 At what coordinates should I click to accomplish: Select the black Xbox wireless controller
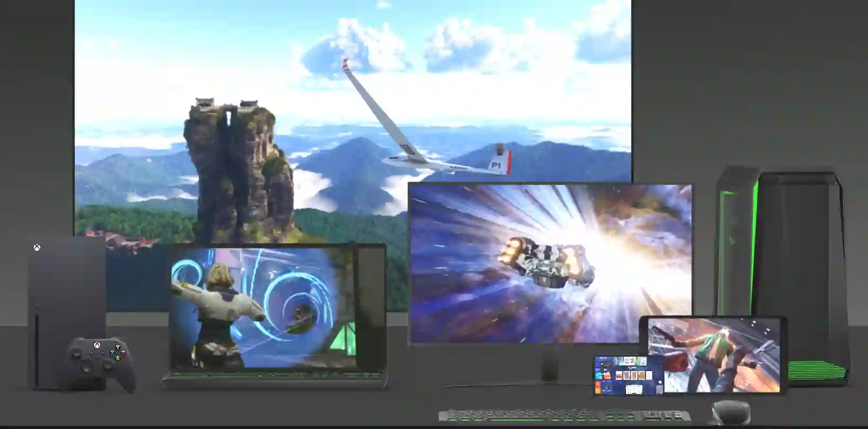click(100, 364)
